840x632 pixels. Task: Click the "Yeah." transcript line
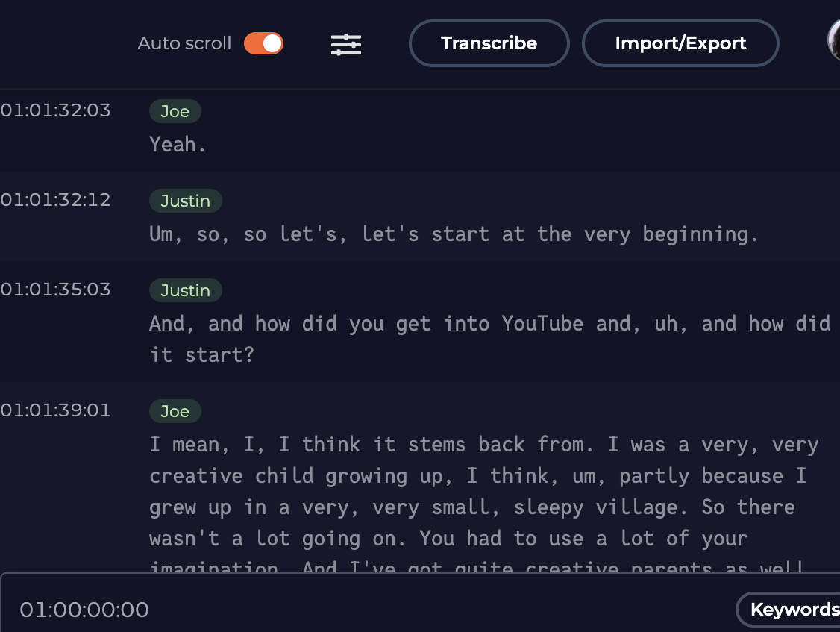[x=178, y=145]
